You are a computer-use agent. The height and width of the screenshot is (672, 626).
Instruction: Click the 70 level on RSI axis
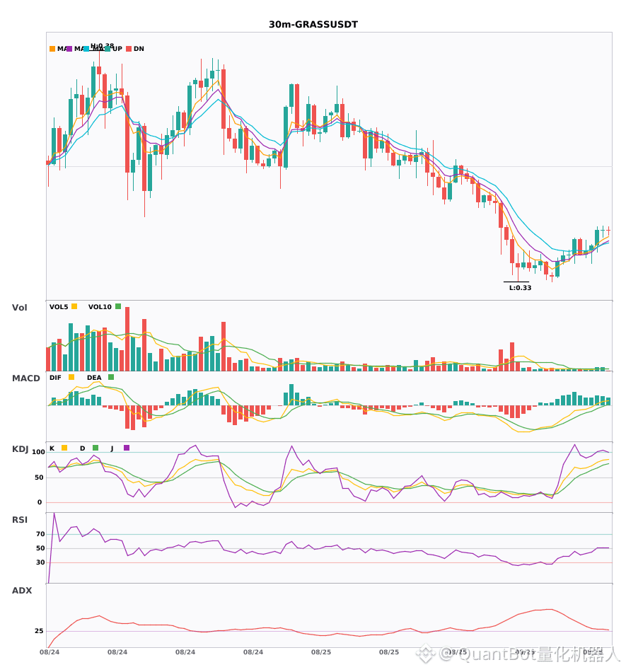click(x=40, y=534)
